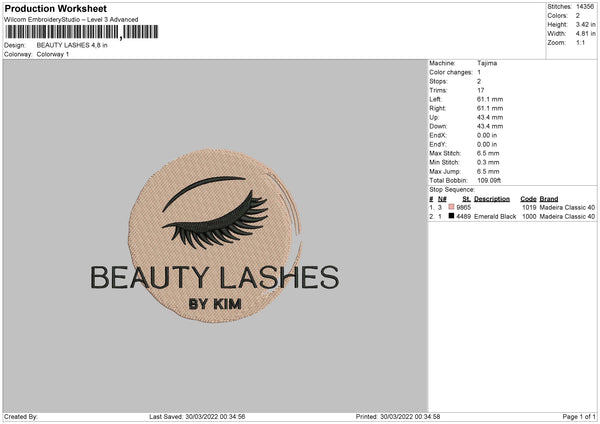Click the 'BEAUTY LASHES' lettering in the design
Image resolution: width=600 pixels, height=424 pixels.
(215, 277)
